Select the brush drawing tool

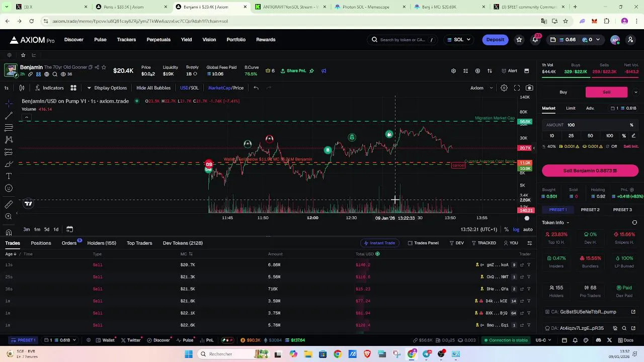[x=9, y=164]
